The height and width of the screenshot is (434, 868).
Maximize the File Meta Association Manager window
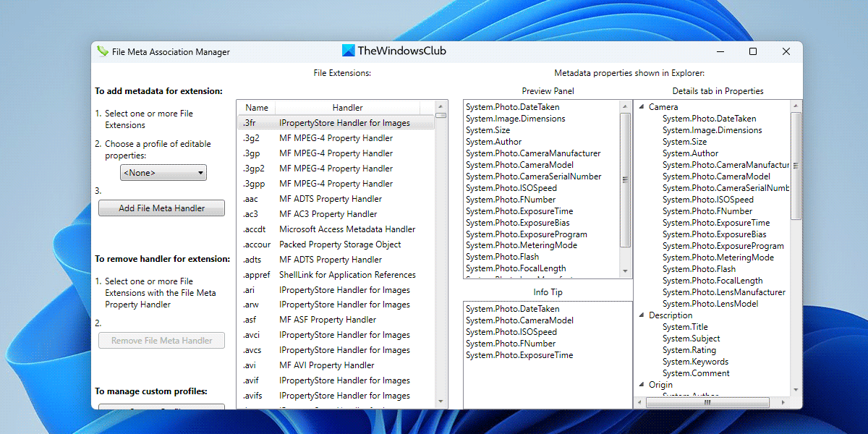click(752, 51)
